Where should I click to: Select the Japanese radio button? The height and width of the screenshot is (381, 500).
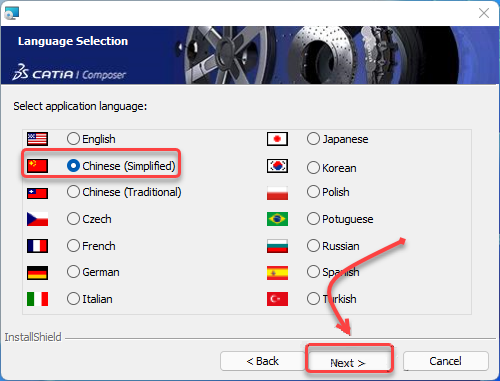[313, 139]
